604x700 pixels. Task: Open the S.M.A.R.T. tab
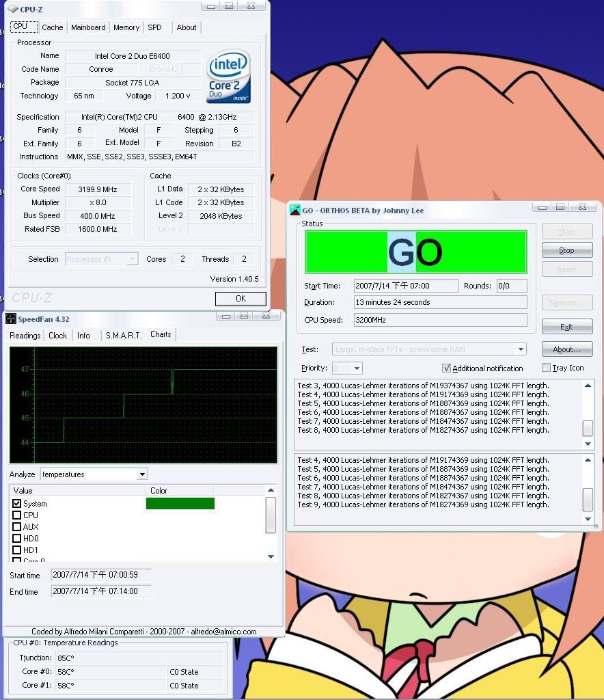124,335
